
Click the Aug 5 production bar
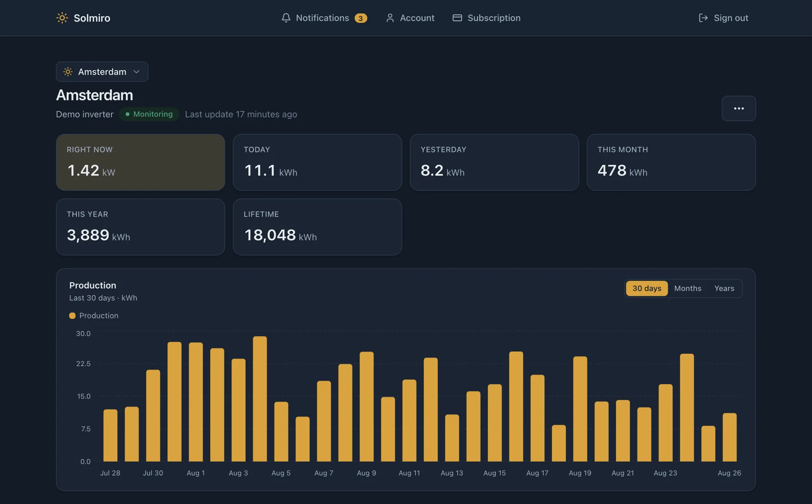tap(281, 431)
